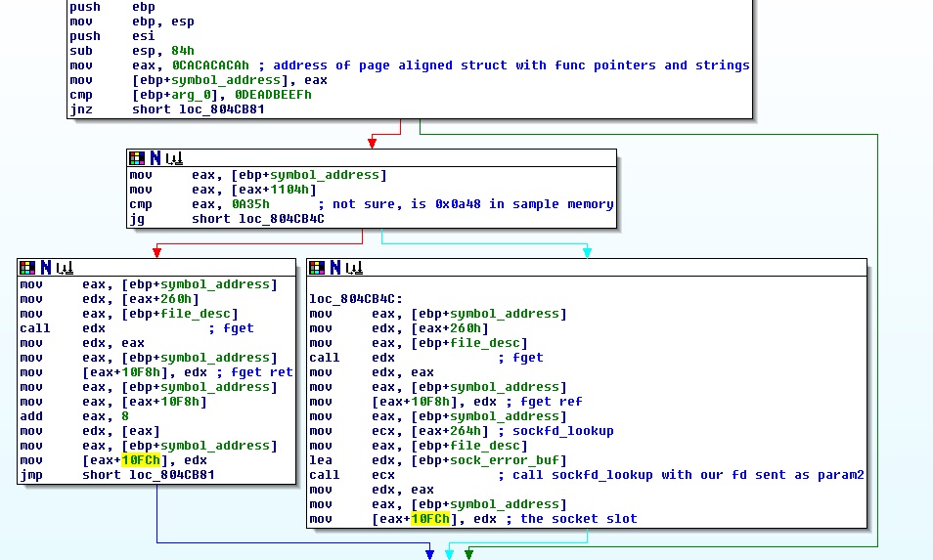Screen dimensions: 933x560
Task: Click 'call edx ; fget' in the loc_804CB4C node
Action: 426,358
